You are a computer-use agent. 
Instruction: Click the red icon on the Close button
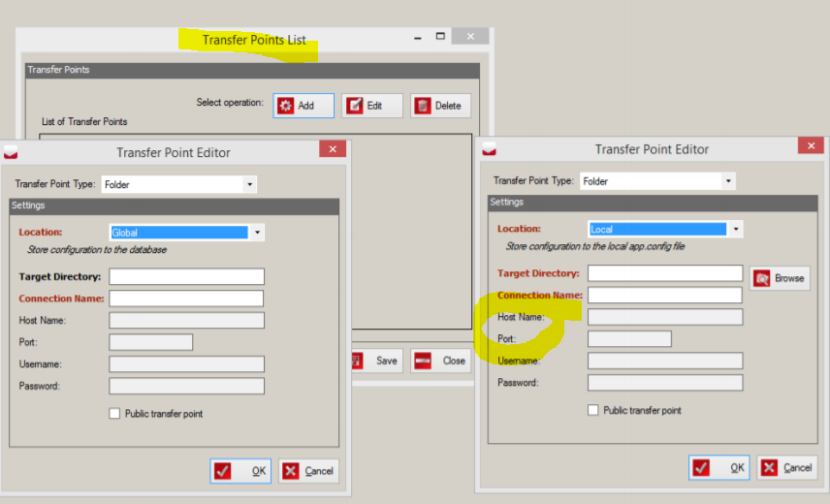(423, 361)
